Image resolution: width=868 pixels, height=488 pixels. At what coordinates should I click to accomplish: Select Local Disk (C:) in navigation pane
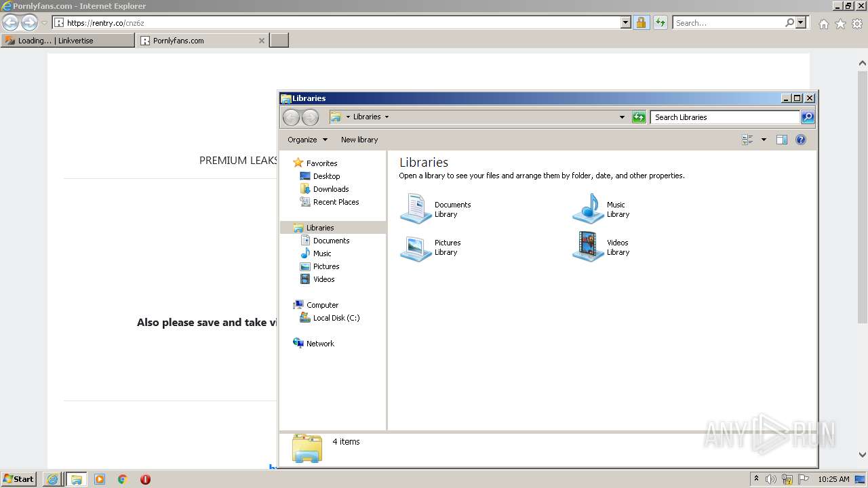pos(336,318)
